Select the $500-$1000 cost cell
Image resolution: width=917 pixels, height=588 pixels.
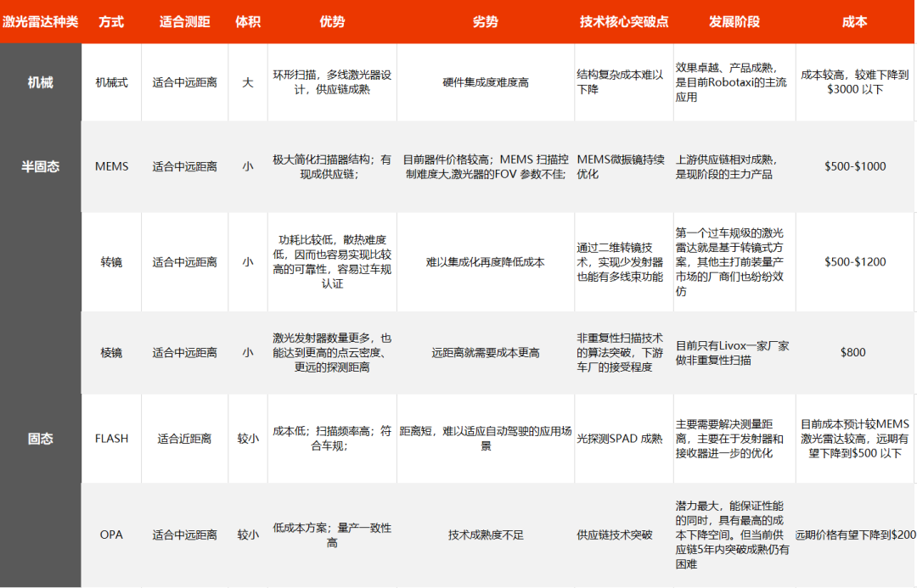(854, 166)
